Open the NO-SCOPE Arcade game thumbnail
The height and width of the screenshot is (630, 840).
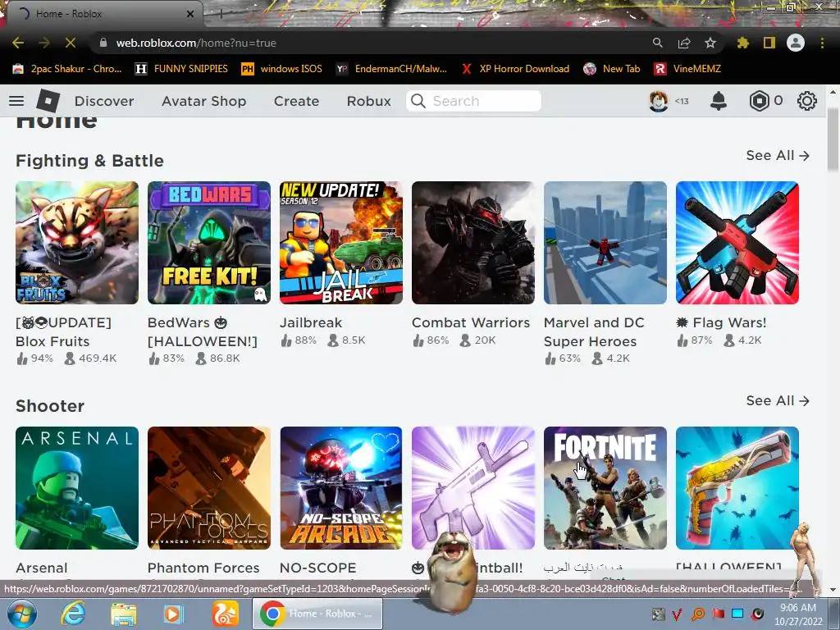pyautogui.click(x=341, y=488)
